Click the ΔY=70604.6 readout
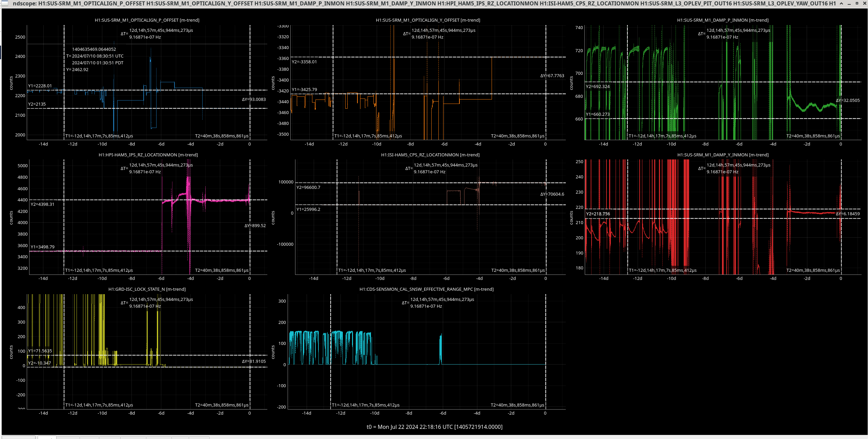This screenshot has height=439, width=868. click(x=552, y=194)
